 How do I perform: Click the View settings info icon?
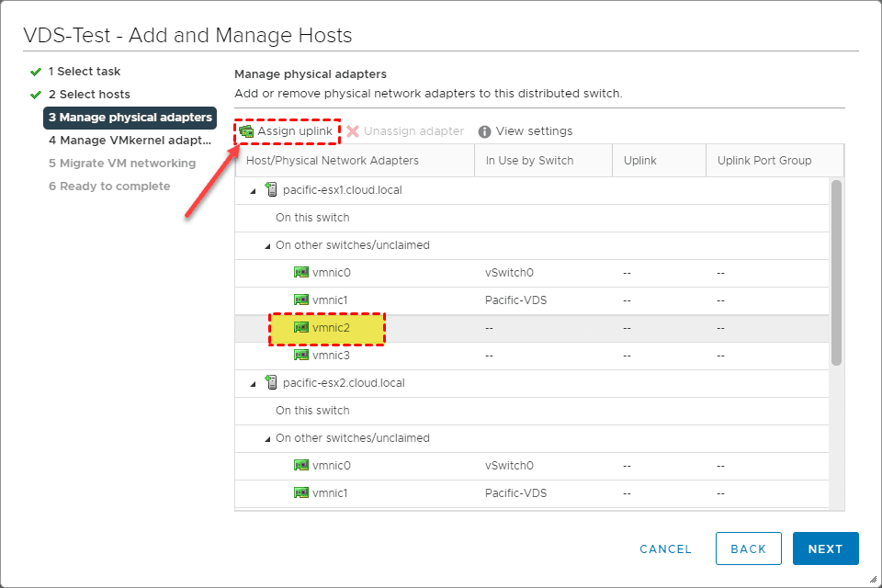click(484, 131)
